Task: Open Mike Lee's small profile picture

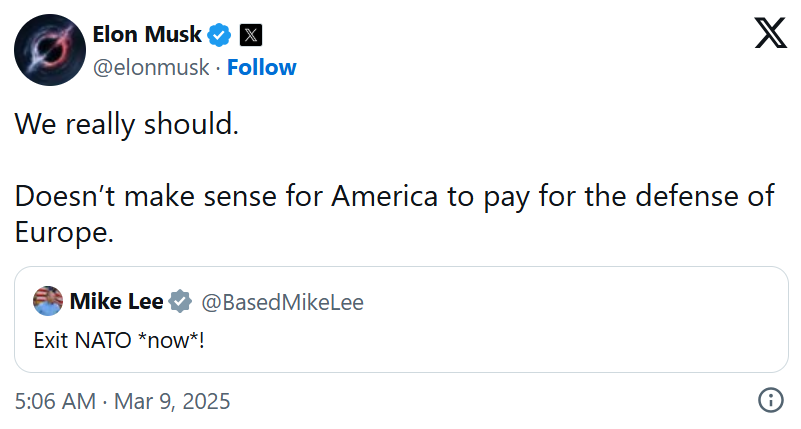Action: (48, 300)
